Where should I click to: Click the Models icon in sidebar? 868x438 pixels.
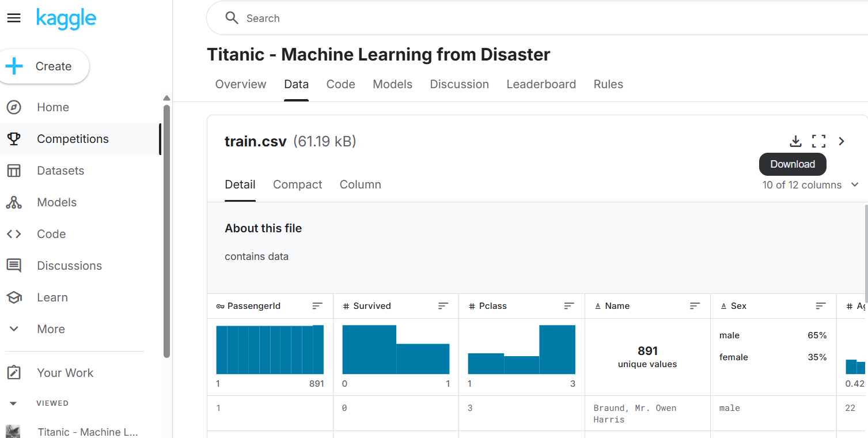pos(14,202)
